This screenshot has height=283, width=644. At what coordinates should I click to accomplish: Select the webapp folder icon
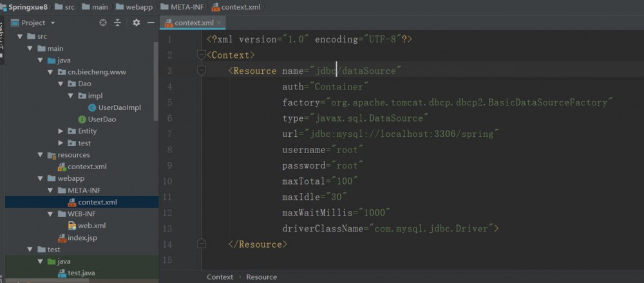point(52,178)
